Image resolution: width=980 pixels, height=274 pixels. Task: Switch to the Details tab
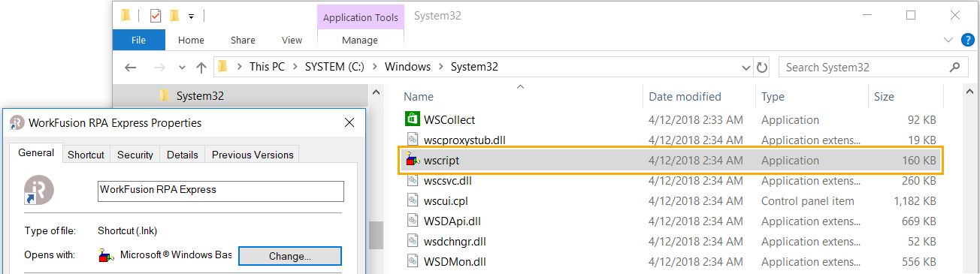[x=183, y=155]
